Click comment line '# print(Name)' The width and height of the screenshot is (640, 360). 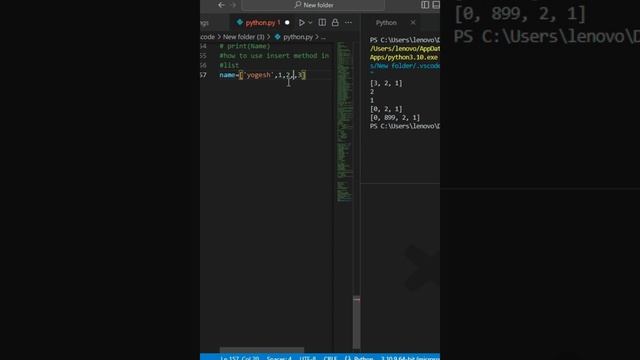(x=244, y=46)
